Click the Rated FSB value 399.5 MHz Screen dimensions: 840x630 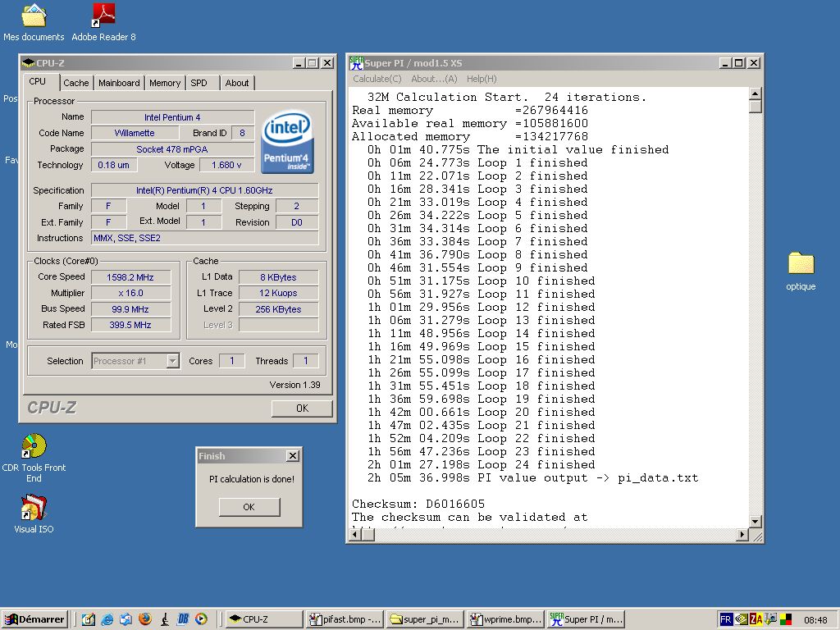coord(130,325)
